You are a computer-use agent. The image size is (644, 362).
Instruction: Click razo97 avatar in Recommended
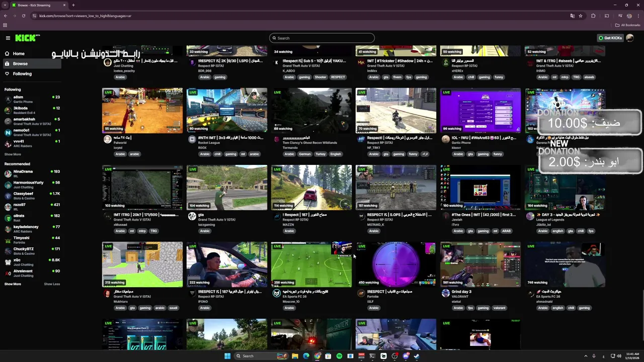(x=8, y=207)
